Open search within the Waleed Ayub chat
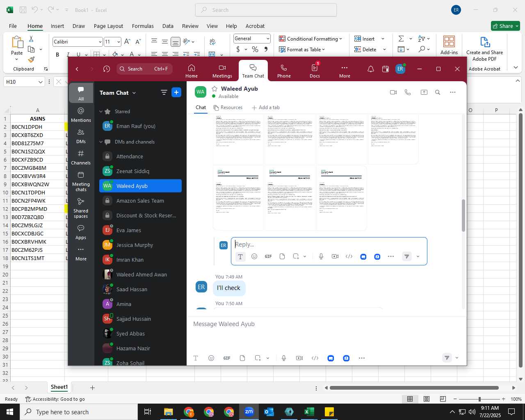Screen dimensions: 525x420 point(438,92)
